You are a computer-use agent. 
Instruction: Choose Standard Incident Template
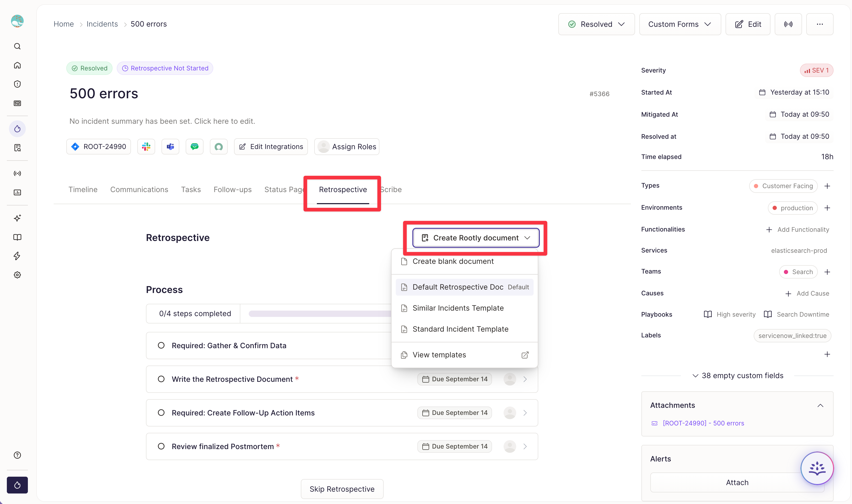coord(465,330)
